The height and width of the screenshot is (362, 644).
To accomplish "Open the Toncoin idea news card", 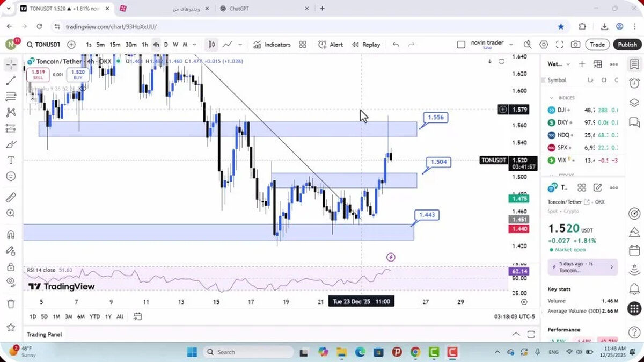I will pos(583,267).
